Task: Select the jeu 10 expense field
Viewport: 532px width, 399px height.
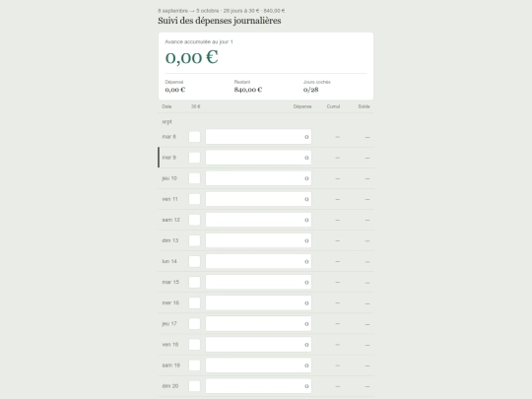Action: [x=258, y=178]
